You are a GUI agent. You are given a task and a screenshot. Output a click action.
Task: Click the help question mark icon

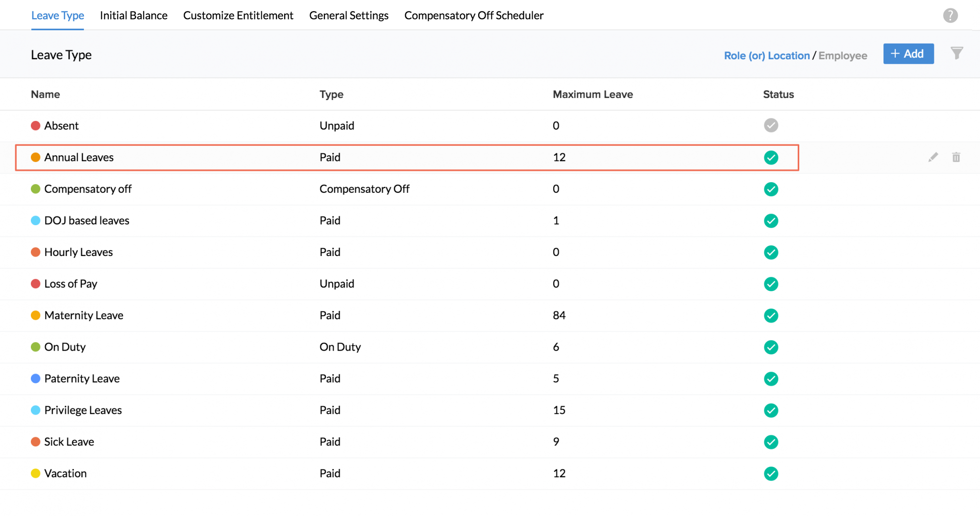pyautogui.click(x=950, y=16)
